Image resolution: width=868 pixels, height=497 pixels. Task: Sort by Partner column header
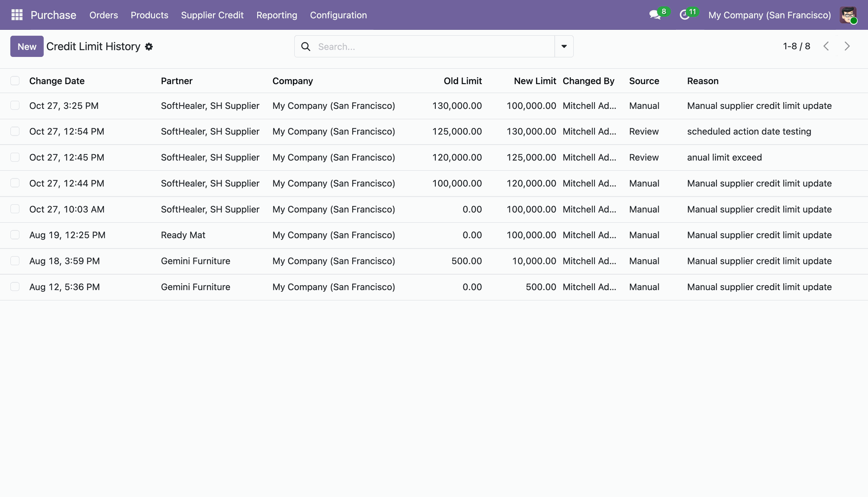tap(177, 81)
